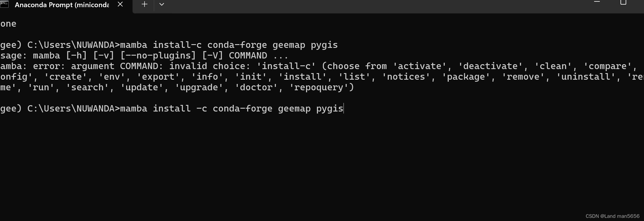Viewport: 644px width, 221px height.
Task: Open a new terminal tab with the plus button
Action: pos(144,4)
